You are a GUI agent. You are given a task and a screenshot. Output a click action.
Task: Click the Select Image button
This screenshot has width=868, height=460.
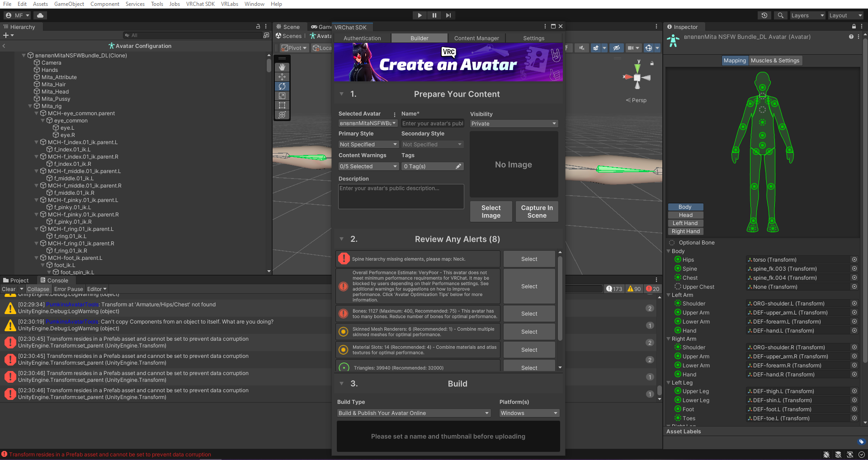[491, 211]
